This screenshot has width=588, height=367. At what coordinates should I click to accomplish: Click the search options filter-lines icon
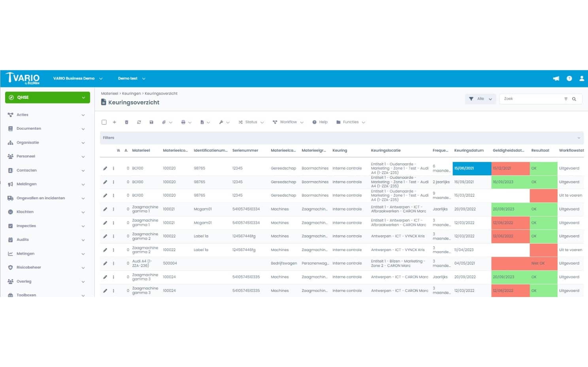point(566,99)
